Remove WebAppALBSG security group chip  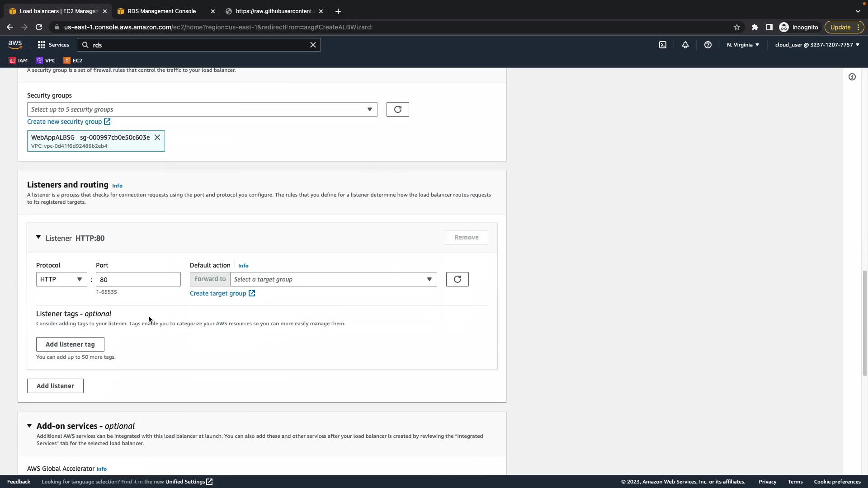(x=157, y=137)
